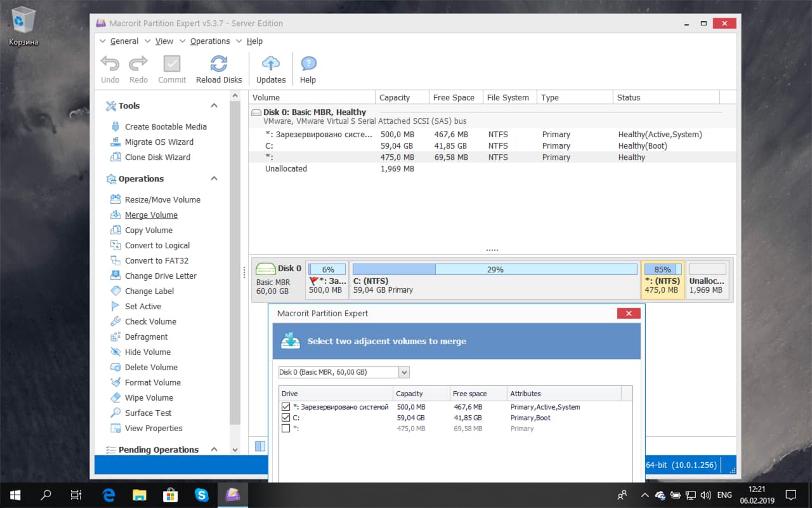
Task: Collapse the Pending Operations section
Action: click(x=214, y=449)
